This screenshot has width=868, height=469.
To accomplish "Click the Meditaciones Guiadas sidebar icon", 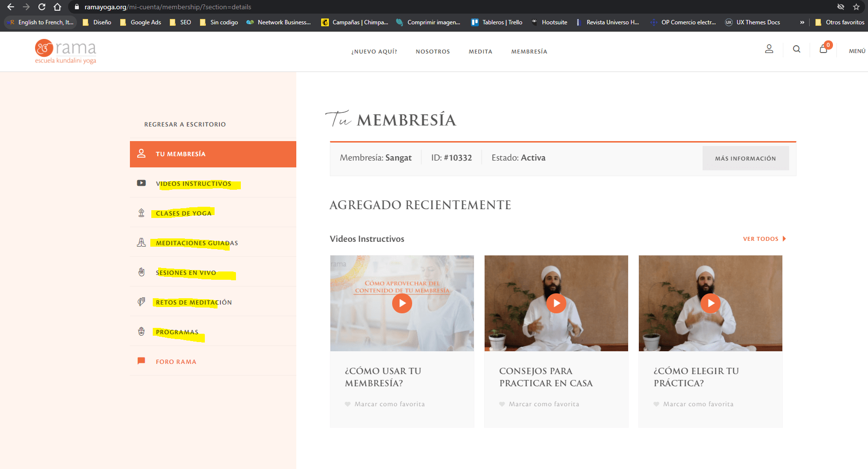I will point(142,242).
